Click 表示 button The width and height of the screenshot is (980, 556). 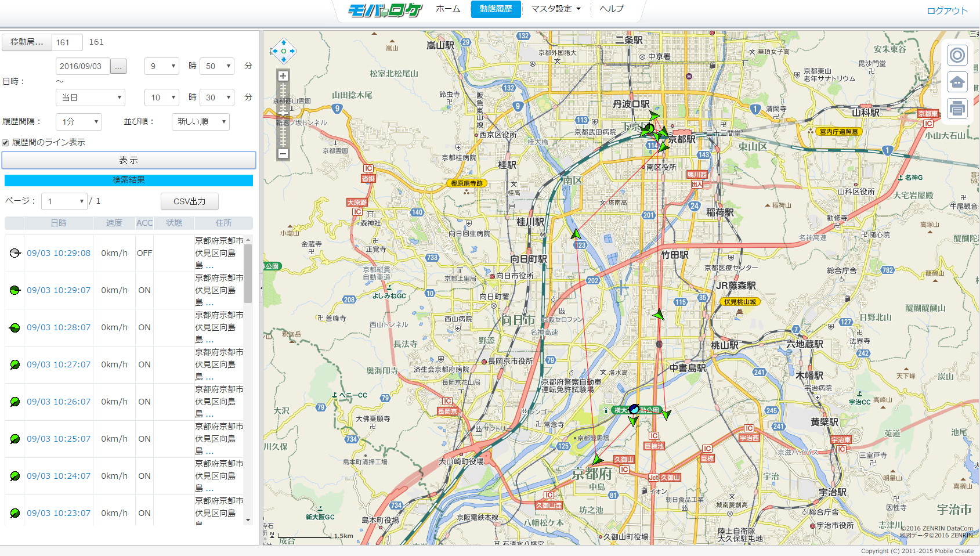point(129,160)
